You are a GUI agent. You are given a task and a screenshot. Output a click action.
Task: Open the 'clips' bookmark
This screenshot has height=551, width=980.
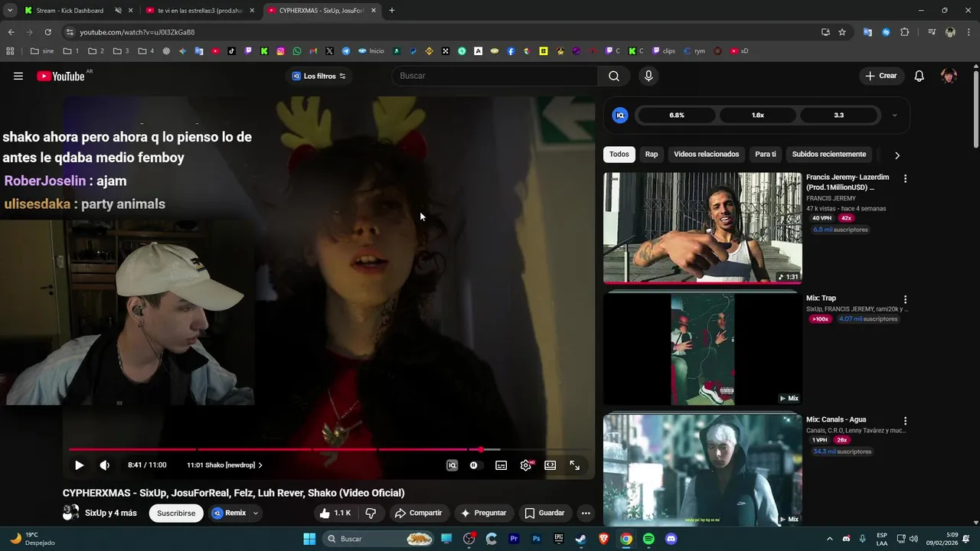(664, 51)
